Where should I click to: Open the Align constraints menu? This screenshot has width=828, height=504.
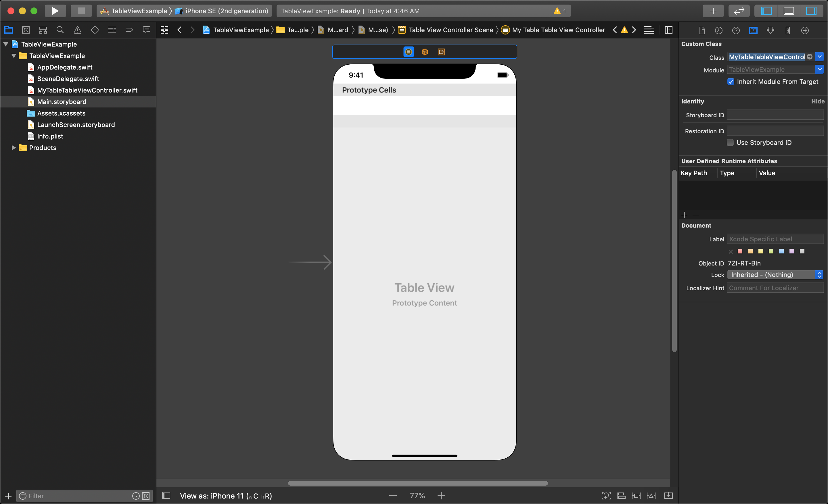tap(621, 496)
